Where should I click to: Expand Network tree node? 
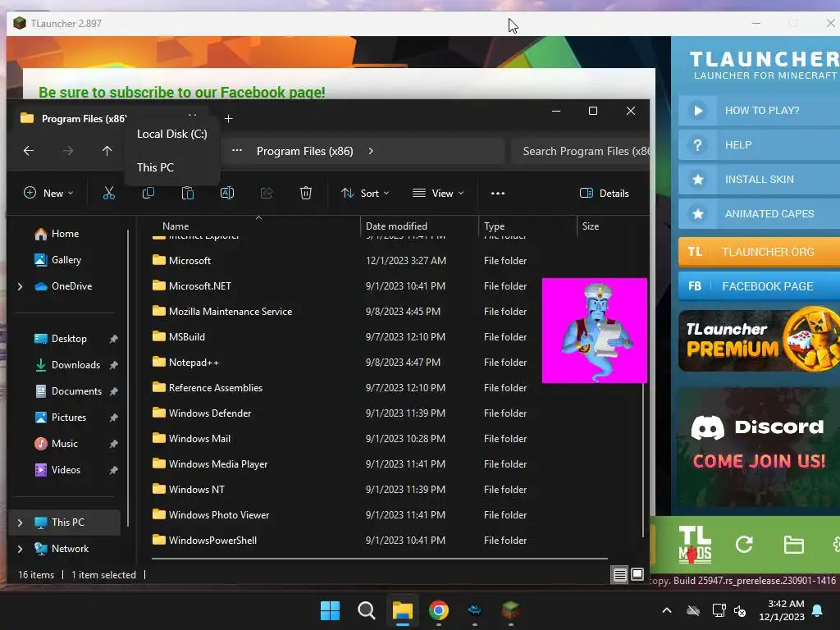coord(21,549)
